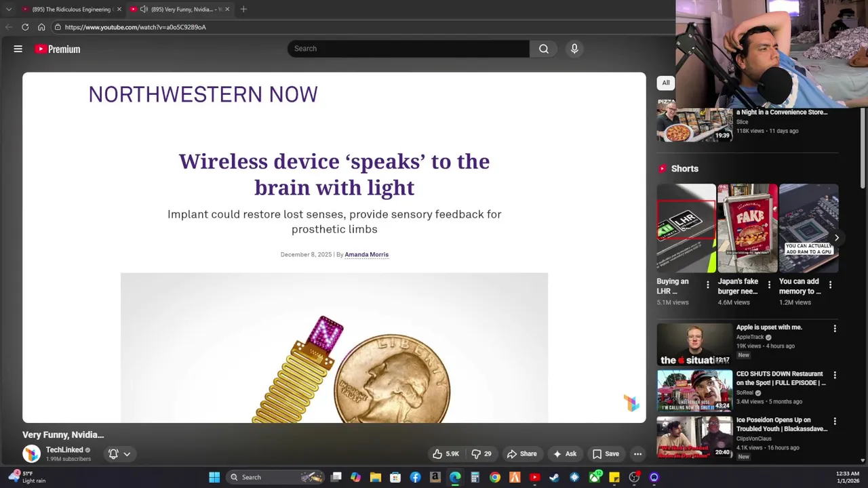
Task: Open Japan's fake burger short thumbnail
Action: (x=747, y=228)
